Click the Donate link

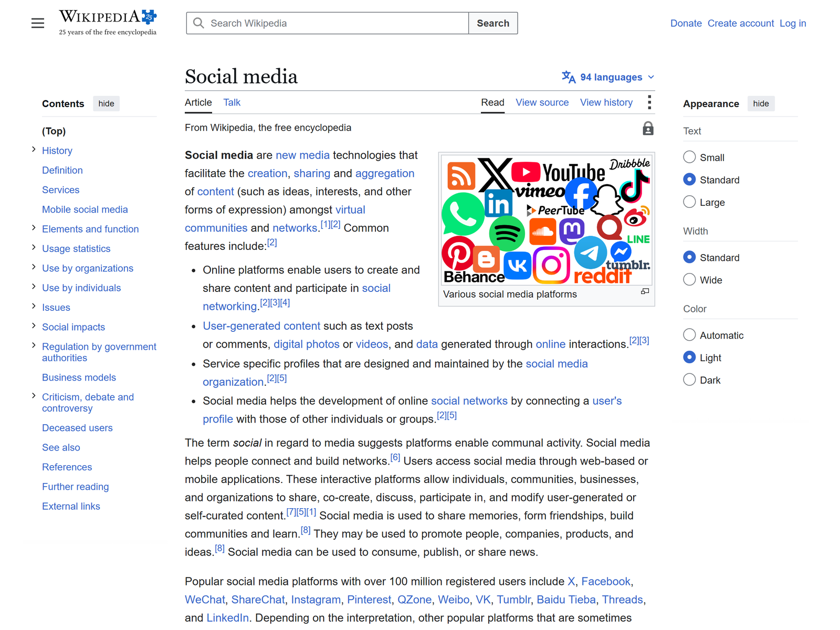click(x=686, y=23)
